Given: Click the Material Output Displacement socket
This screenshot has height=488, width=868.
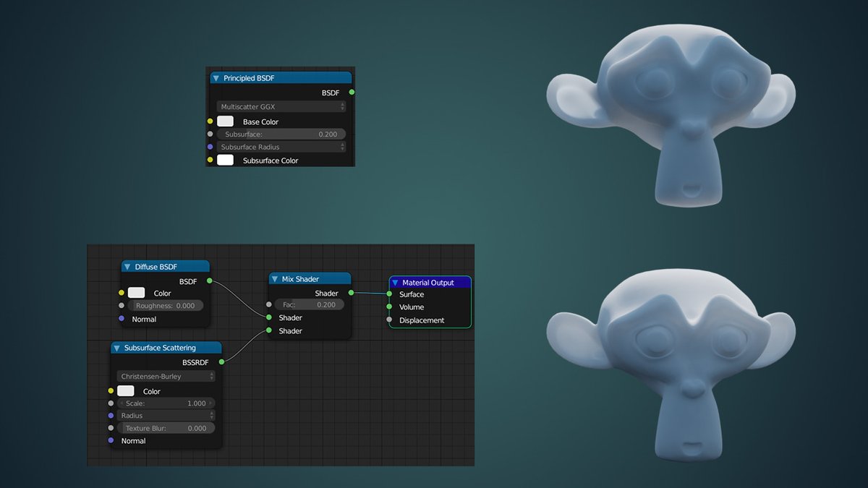Looking at the screenshot, I should point(389,320).
